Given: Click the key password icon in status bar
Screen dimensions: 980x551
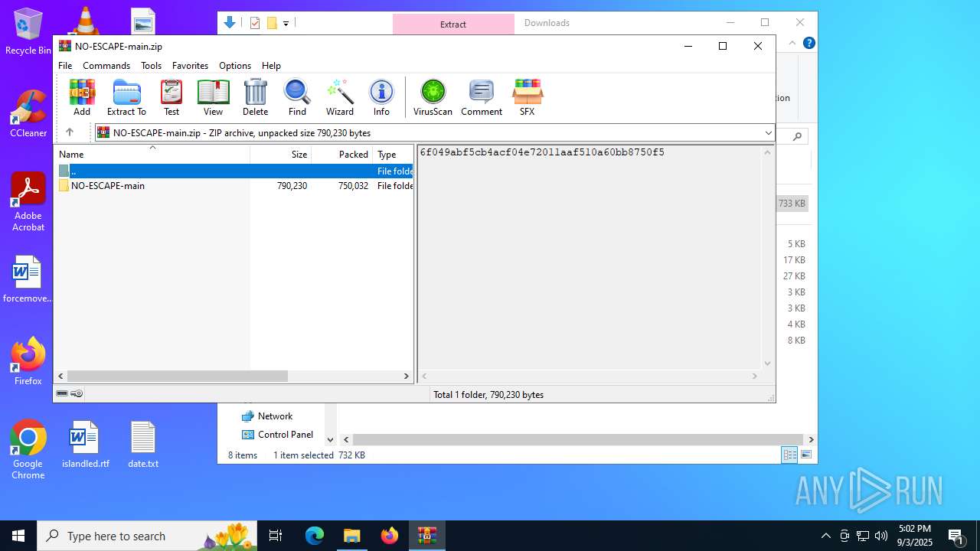Looking at the screenshot, I should 77,393.
